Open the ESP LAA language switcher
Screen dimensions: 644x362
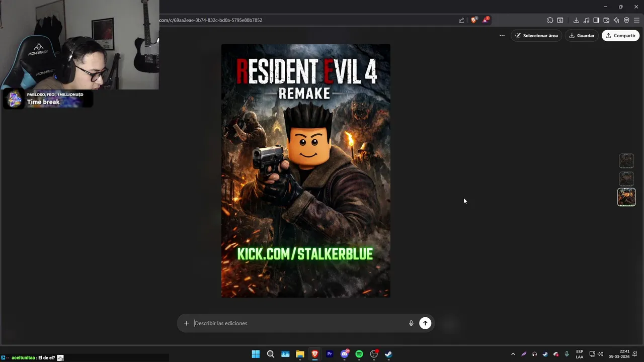(580, 354)
